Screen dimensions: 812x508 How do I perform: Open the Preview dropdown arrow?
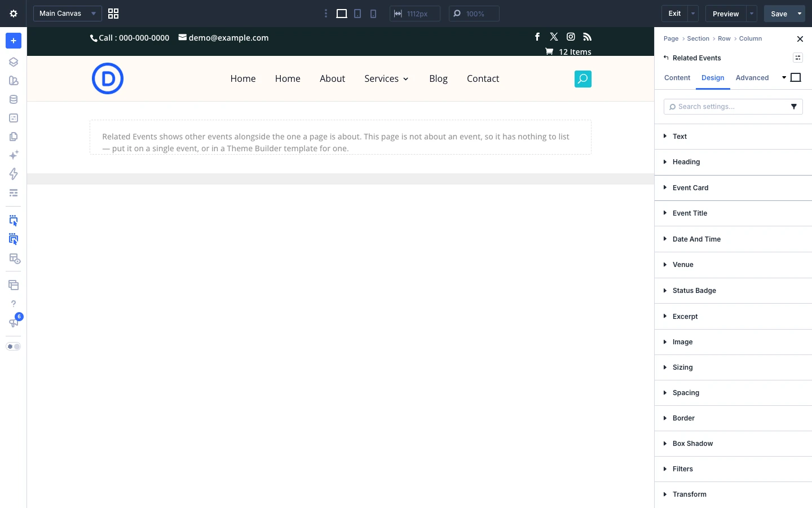[x=752, y=14]
